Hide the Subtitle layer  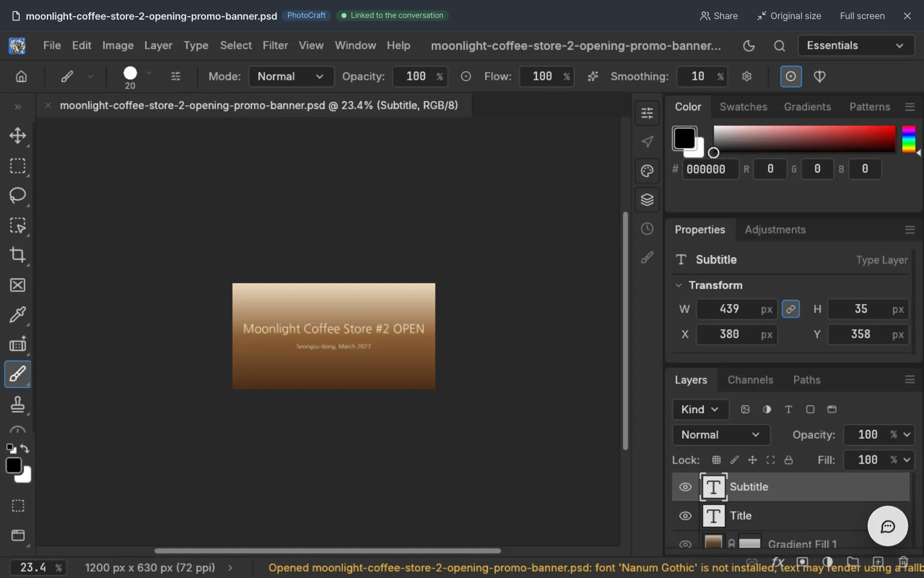685,487
